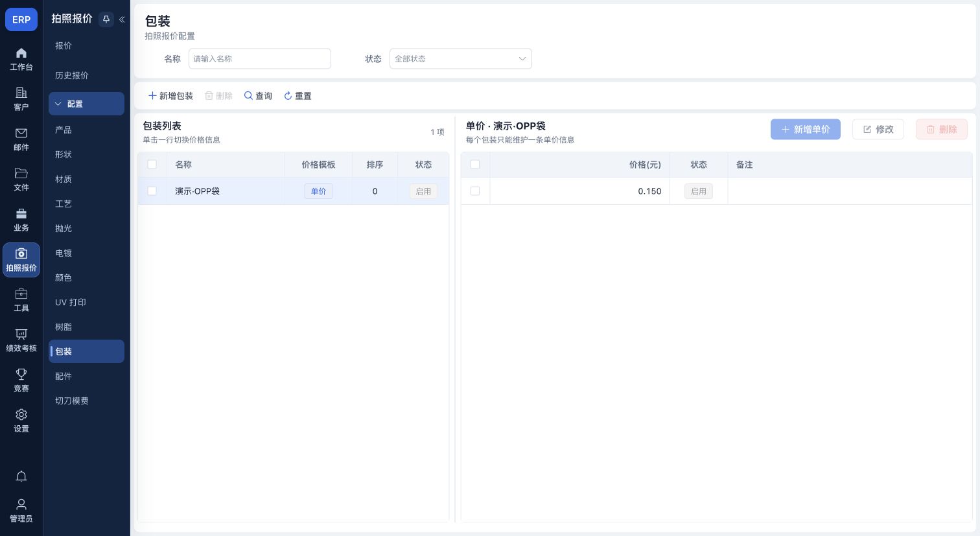
Task: Select the 演示·OPP袋 name cell
Action: [x=226, y=191]
